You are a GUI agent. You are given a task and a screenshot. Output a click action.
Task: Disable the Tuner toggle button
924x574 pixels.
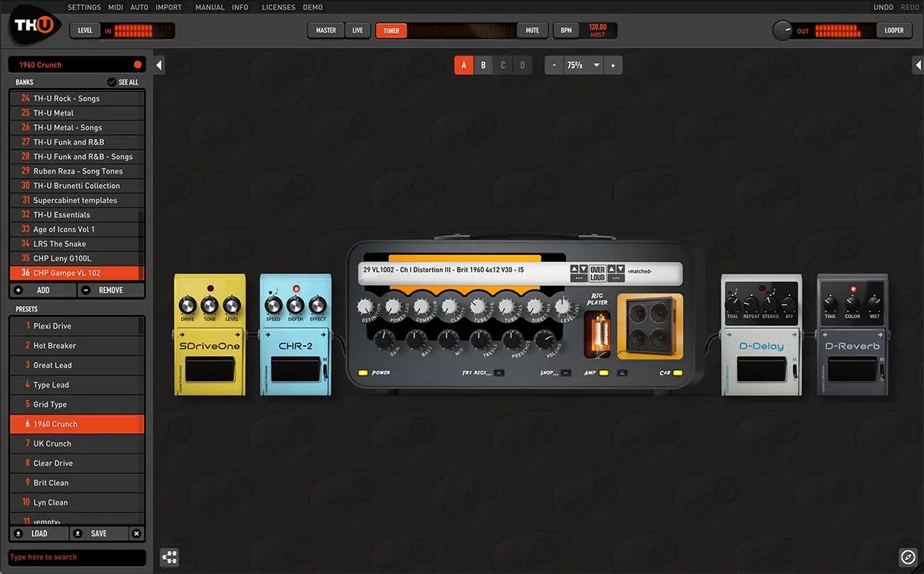tap(391, 31)
